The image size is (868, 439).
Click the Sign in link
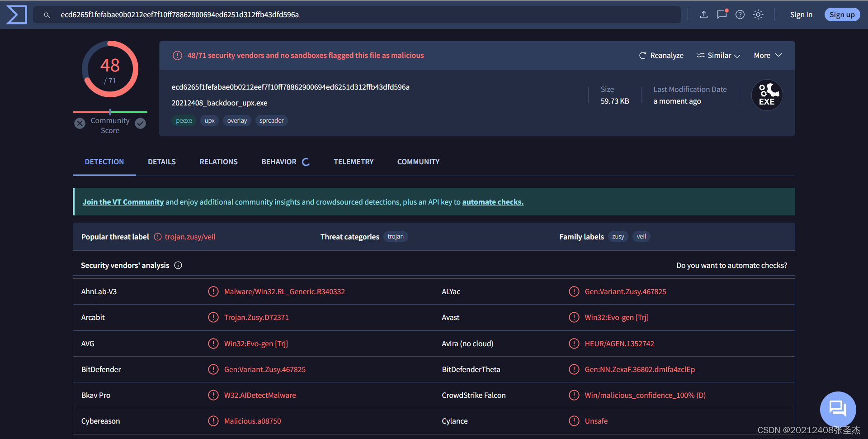tap(801, 14)
